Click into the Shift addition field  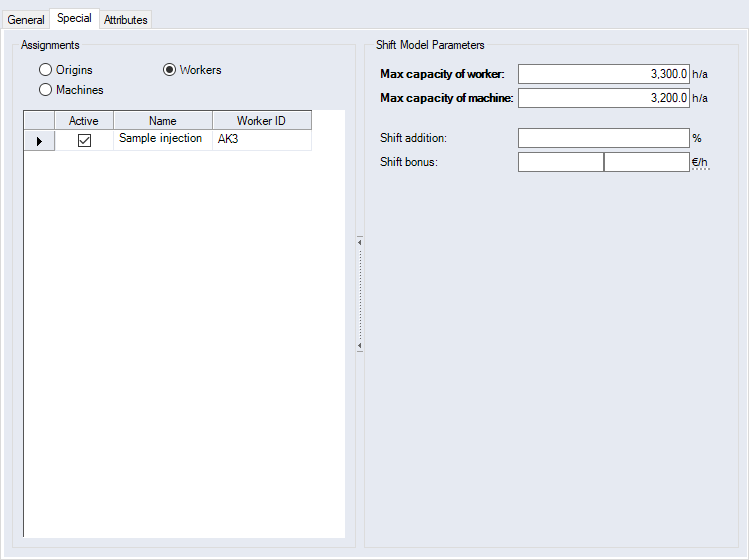click(x=603, y=138)
